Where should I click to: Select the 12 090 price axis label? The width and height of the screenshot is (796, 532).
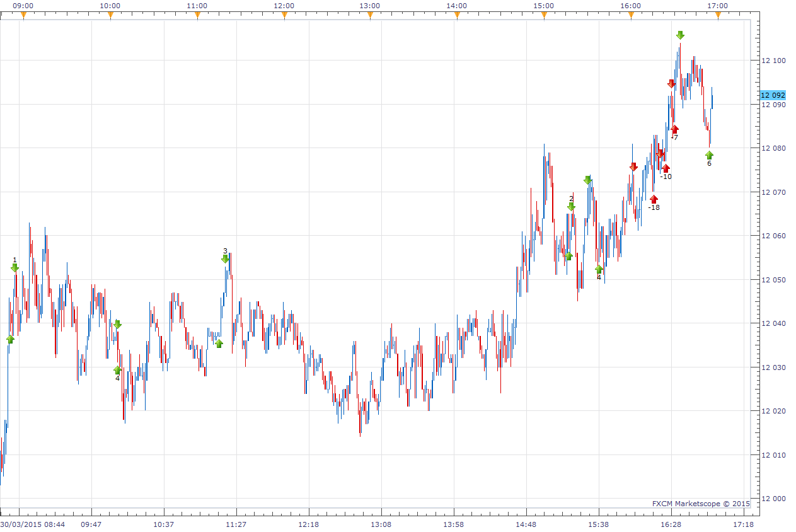click(x=773, y=105)
